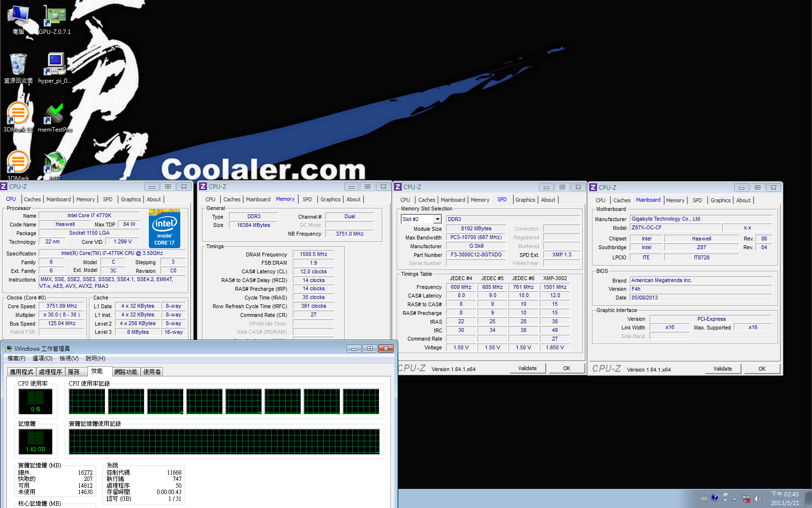Open About tab in the CPU-Z processor window

[154, 199]
